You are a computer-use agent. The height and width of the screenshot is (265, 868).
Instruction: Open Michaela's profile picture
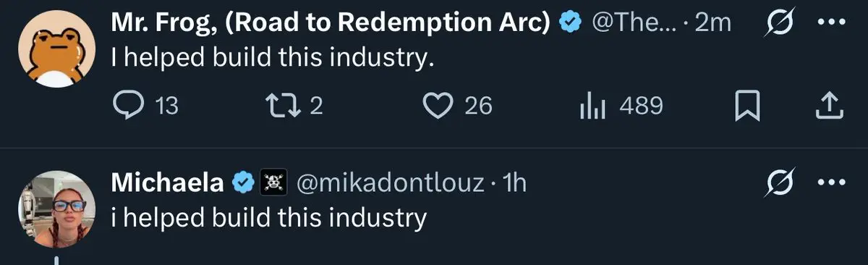[56, 209]
